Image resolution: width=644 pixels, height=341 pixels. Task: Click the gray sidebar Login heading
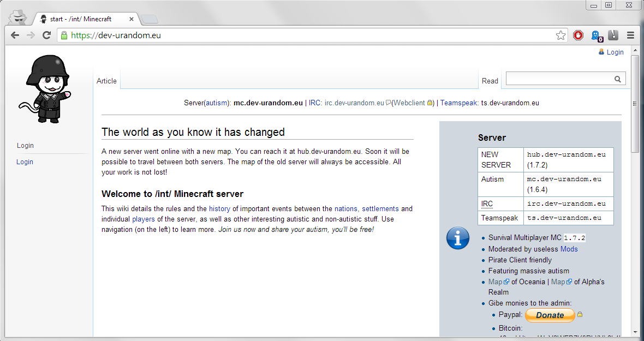(x=26, y=145)
